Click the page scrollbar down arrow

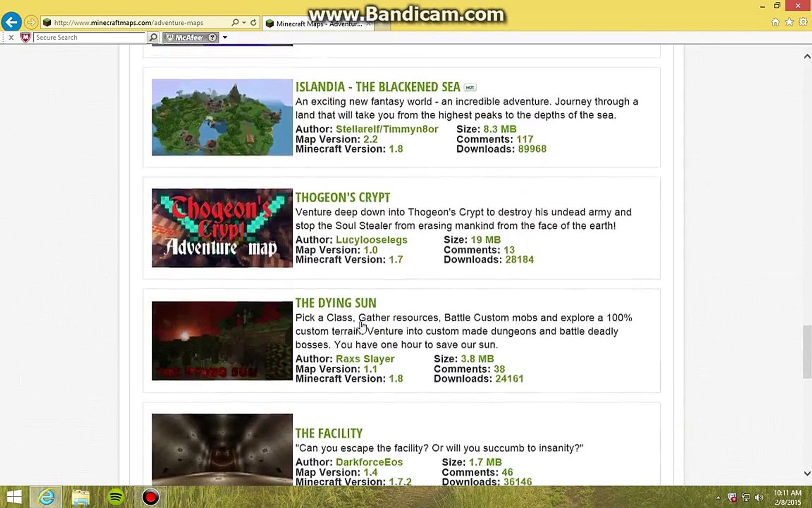807,474
